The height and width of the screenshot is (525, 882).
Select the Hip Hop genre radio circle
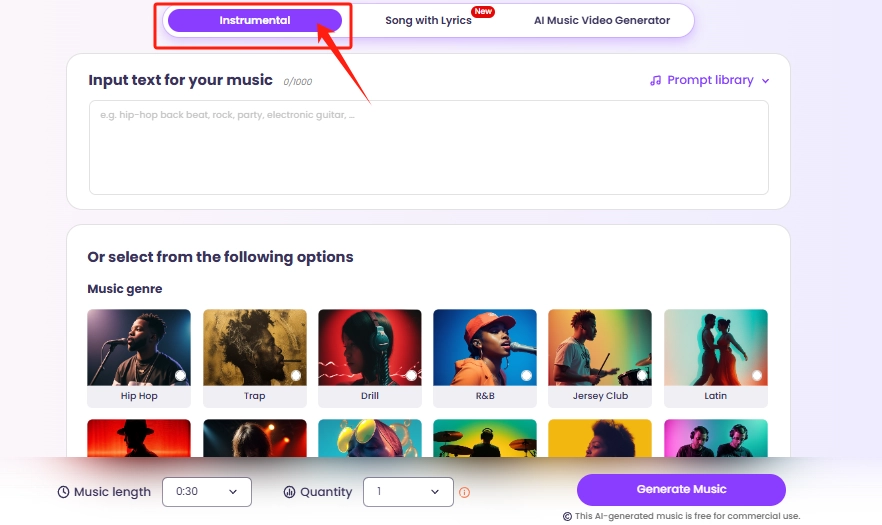pyautogui.click(x=180, y=376)
